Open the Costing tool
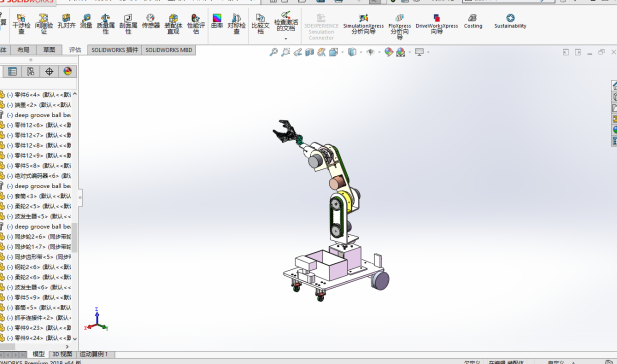 click(473, 21)
